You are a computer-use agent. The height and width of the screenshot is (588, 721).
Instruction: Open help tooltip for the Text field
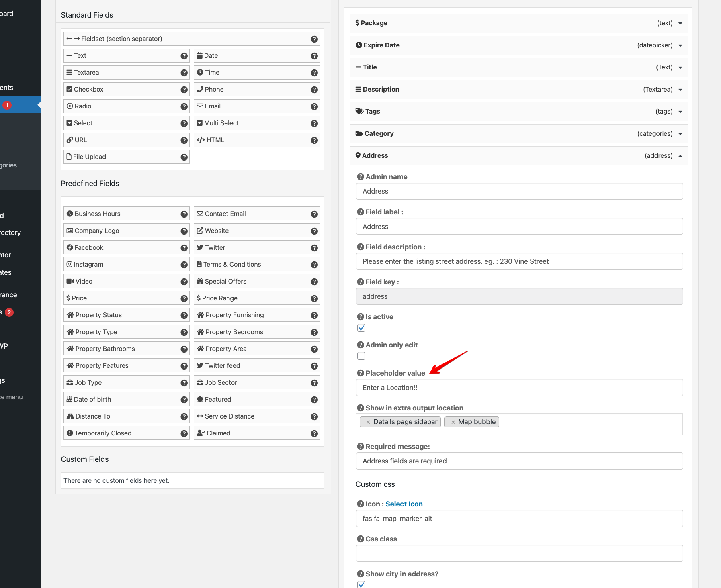[x=184, y=56]
